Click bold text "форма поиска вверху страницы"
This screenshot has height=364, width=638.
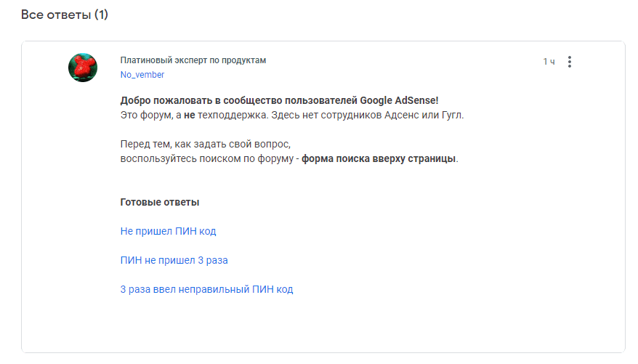click(379, 158)
